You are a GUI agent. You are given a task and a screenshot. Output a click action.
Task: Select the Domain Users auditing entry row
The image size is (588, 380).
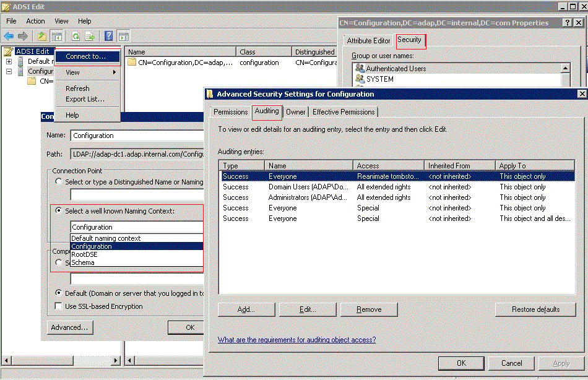coord(398,187)
